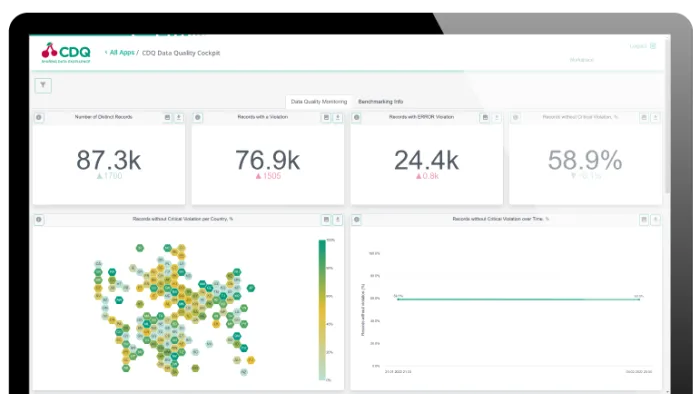Download Number of Distinct Records data
Viewport: 700px width, 394px height.
pyautogui.click(x=179, y=117)
